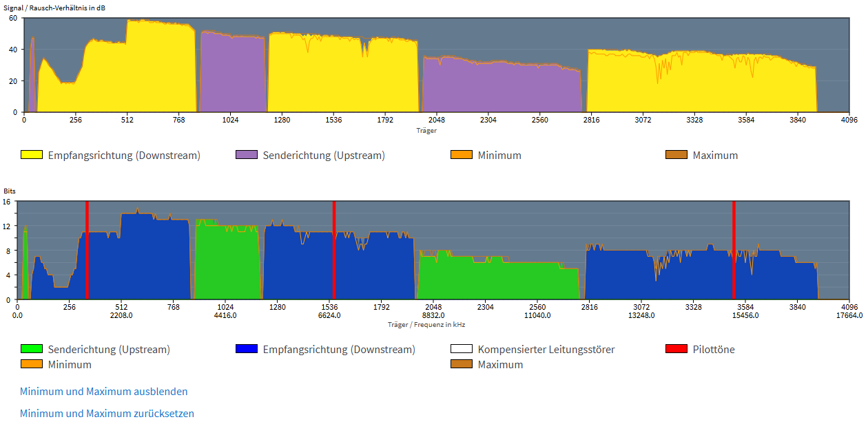Click white Kompensierter Leitungsstörer swatch
The image size is (868, 424).
coord(462,349)
